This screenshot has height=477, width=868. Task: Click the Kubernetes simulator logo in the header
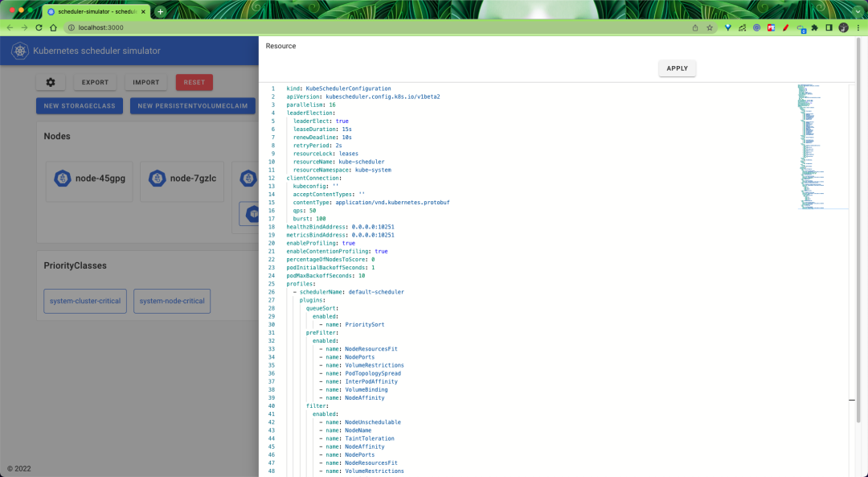(x=19, y=50)
